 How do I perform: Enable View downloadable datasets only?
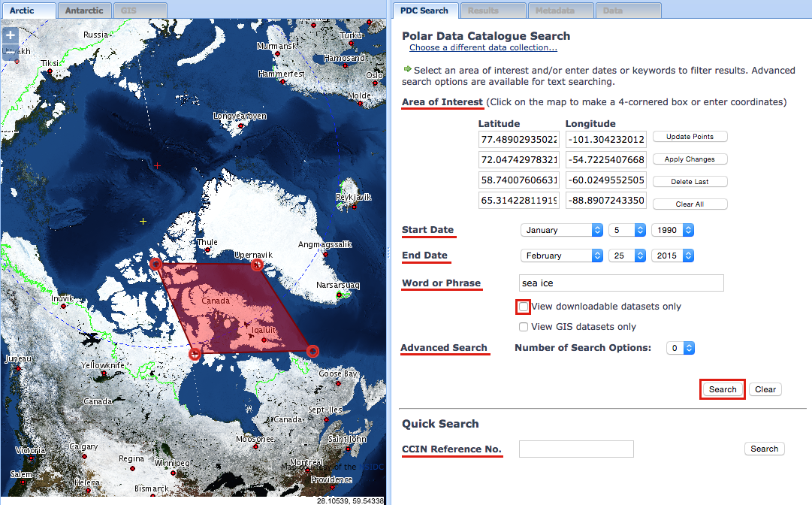(x=523, y=307)
